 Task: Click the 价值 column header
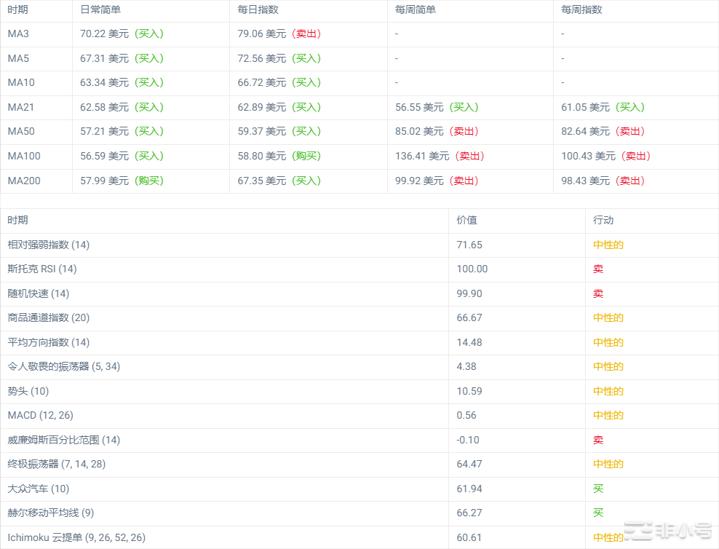coord(467,220)
